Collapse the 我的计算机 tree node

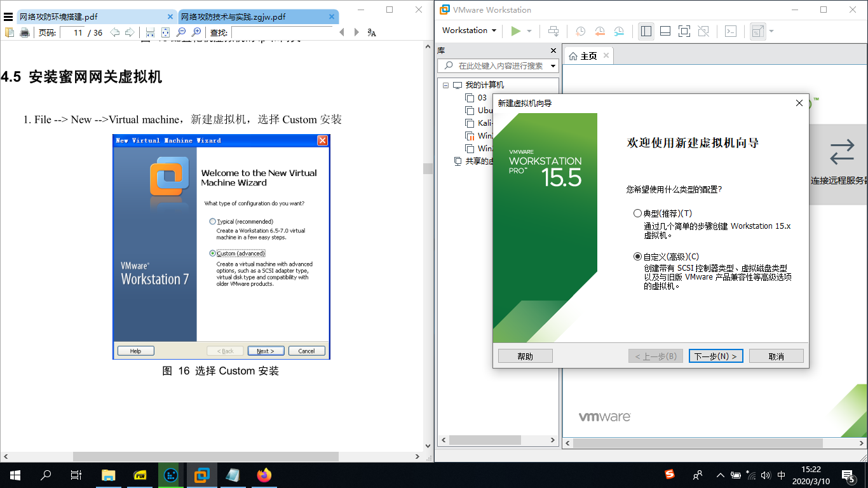coord(446,85)
